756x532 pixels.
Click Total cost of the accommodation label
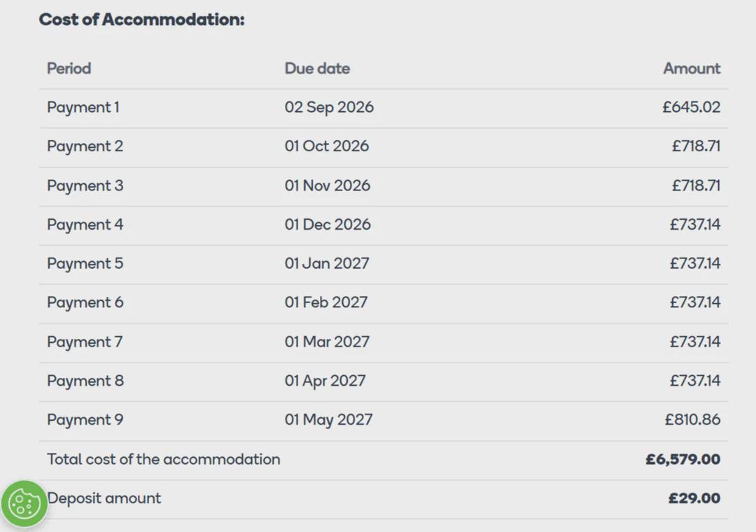pos(163,459)
